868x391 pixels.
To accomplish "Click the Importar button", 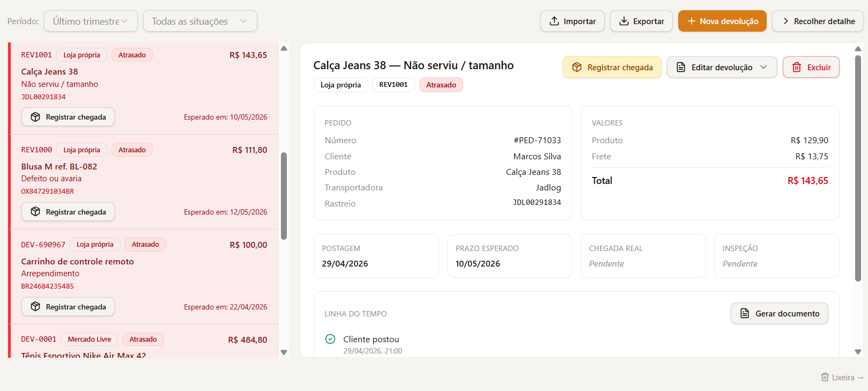I will [x=573, y=21].
